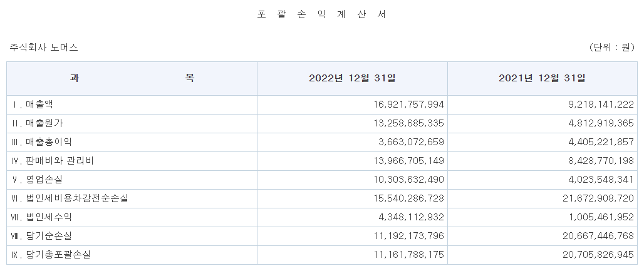Click the value 11,161,788,175

[409, 255]
